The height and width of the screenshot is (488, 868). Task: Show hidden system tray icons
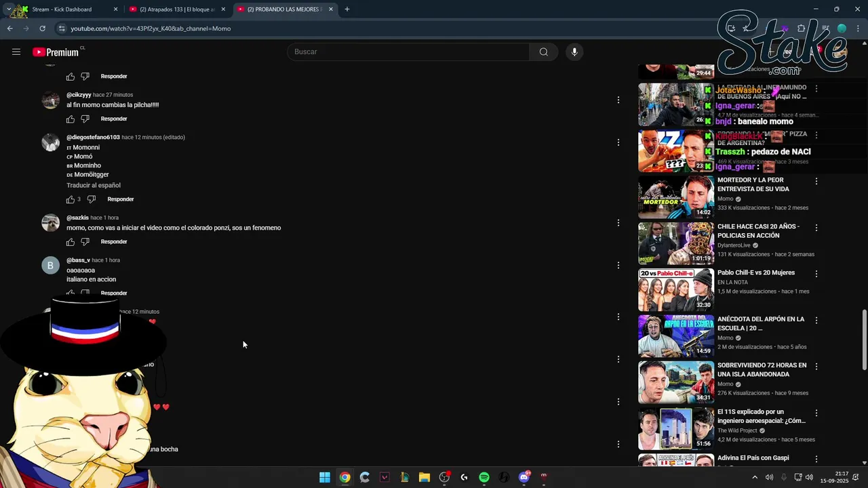click(755, 477)
